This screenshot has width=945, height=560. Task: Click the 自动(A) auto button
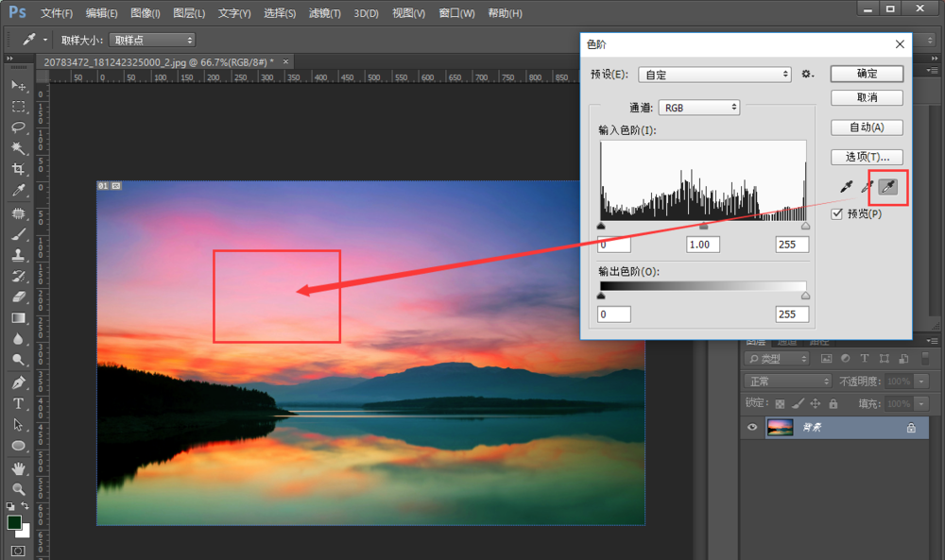coord(867,127)
